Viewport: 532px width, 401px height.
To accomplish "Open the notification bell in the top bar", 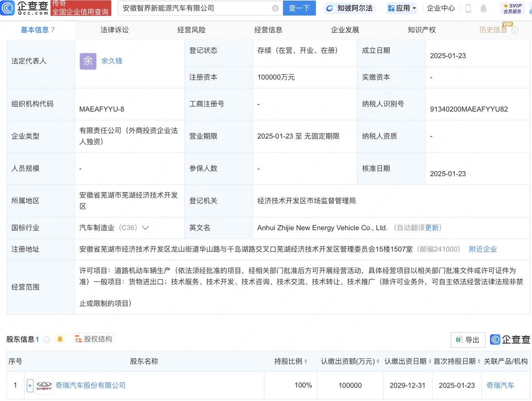I will tap(483, 8).
